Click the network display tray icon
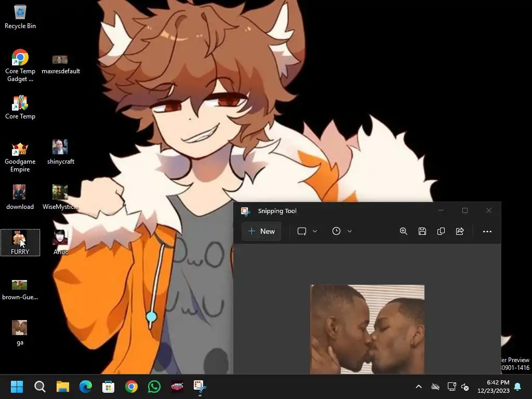Image resolution: width=532 pixels, height=399 pixels. (x=451, y=387)
